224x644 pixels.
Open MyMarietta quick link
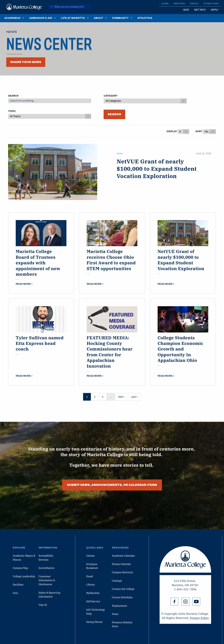[x=93, y=593]
